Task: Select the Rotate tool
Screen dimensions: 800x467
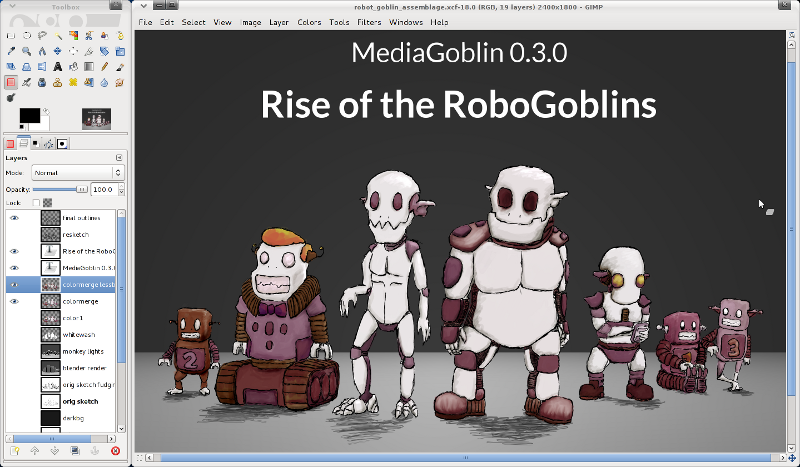Action: coord(104,51)
